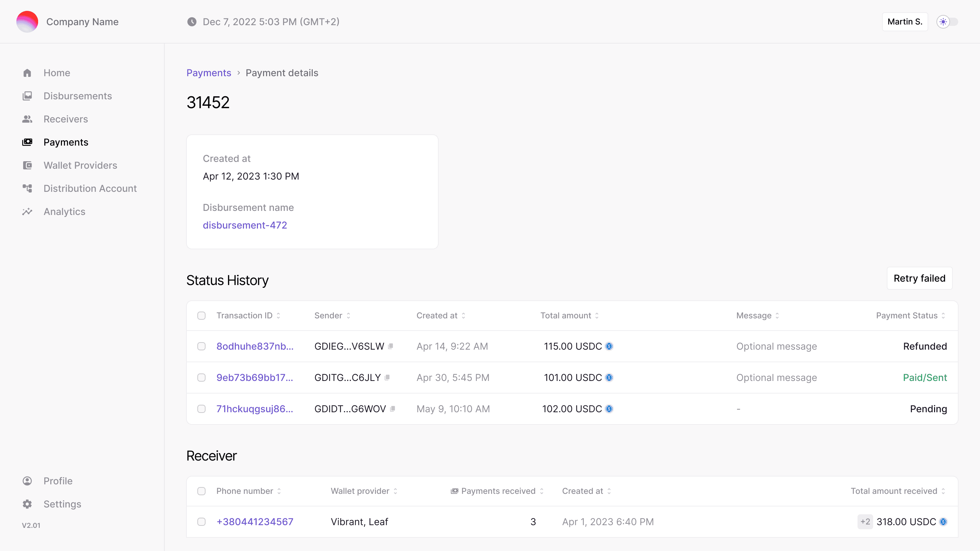Go back via Payments breadcrumb link
Screen dimensions: 980x551
point(209,73)
